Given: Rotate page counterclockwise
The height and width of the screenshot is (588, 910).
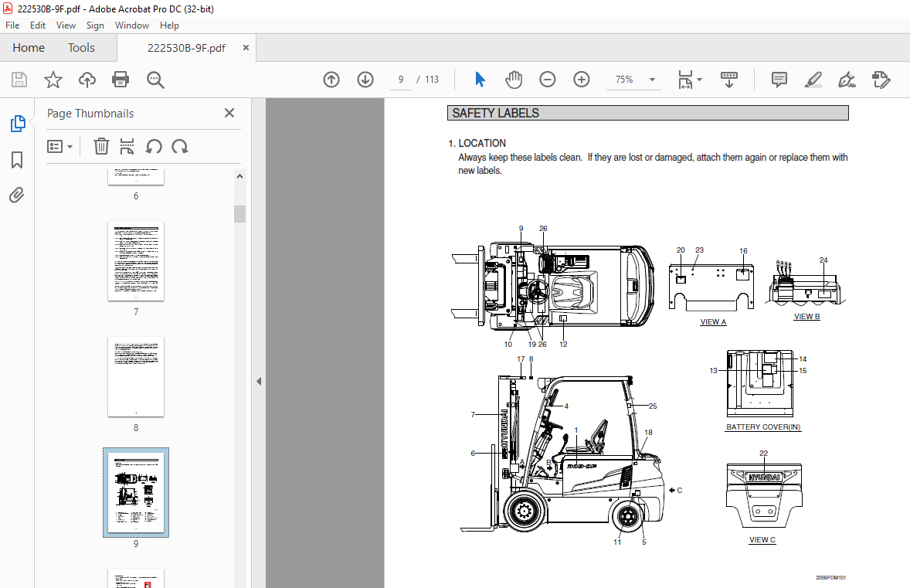Looking at the screenshot, I should (154, 146).
